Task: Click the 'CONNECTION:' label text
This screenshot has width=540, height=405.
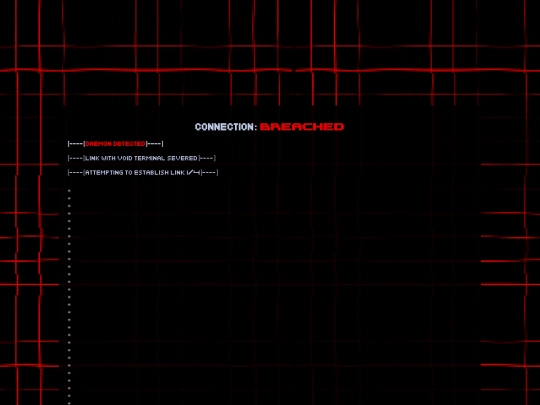Action: (226, 127)
